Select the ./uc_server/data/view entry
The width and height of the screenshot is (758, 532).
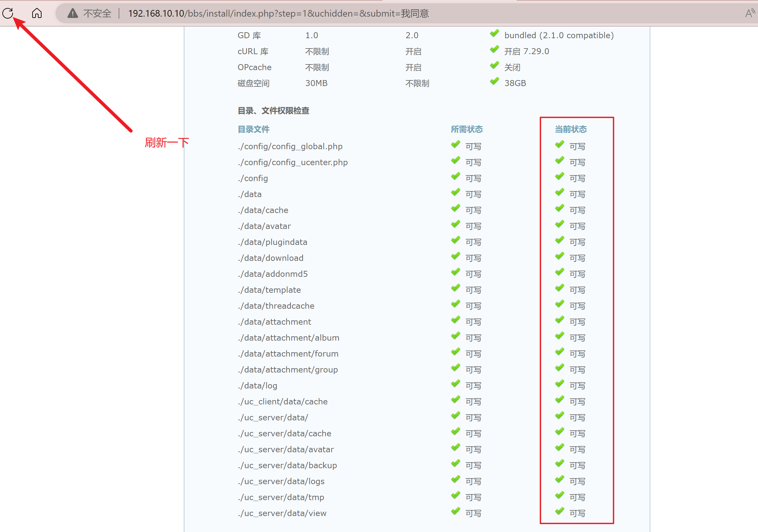click(x=282, y=513)
